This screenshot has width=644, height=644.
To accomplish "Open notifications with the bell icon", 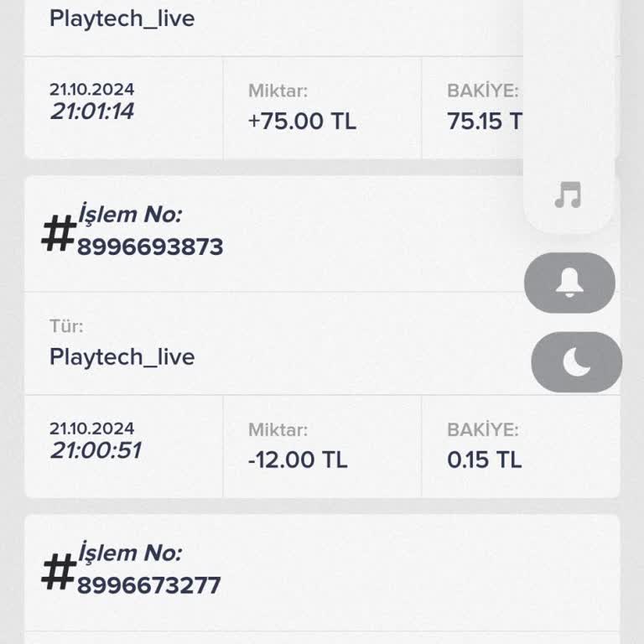I will [x=570, y=283].
